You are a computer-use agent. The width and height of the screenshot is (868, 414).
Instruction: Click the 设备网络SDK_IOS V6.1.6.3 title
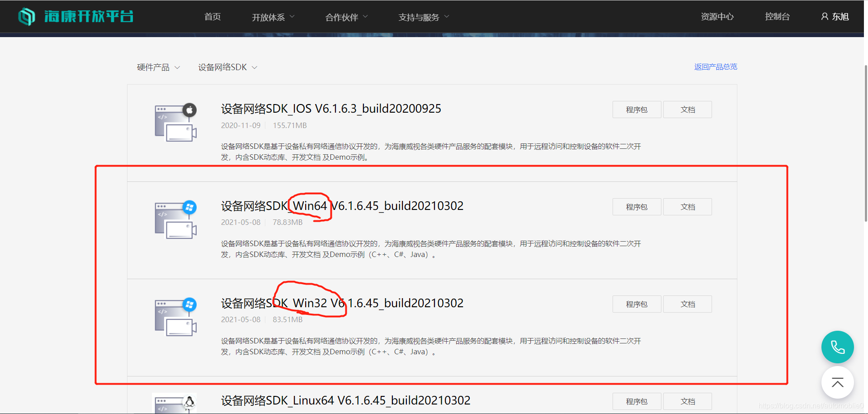(331, 109)
